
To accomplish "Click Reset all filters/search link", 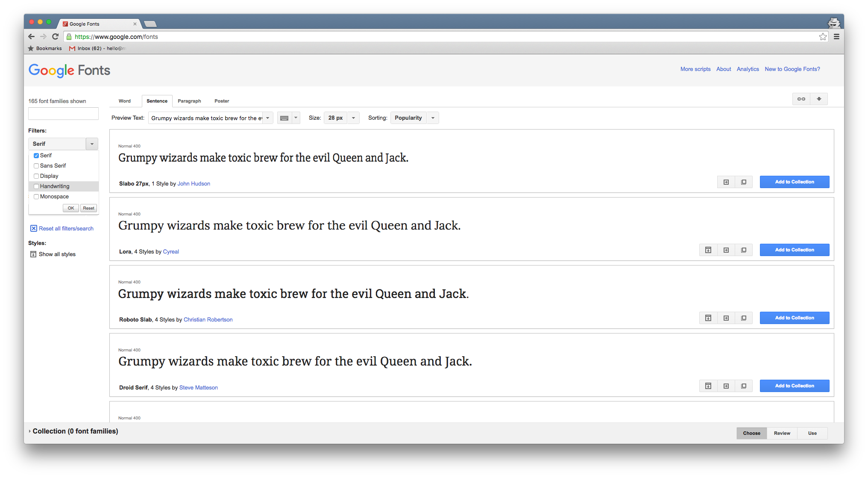I will coord(66,229).
